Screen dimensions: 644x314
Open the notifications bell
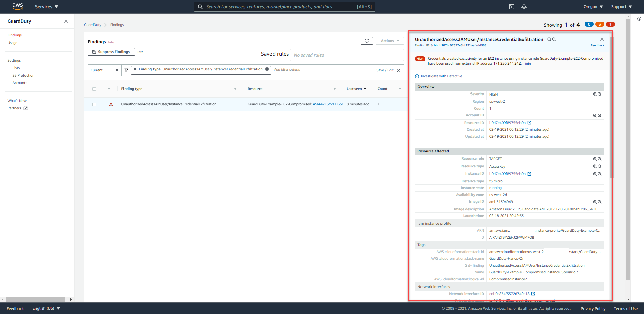click(524, 7)
